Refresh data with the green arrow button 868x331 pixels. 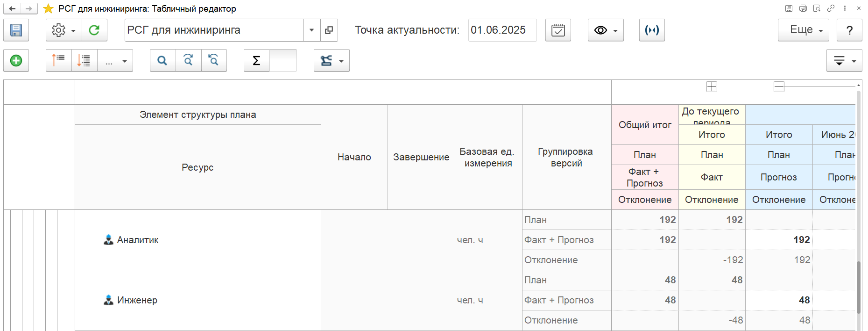[x=94, y=30]
